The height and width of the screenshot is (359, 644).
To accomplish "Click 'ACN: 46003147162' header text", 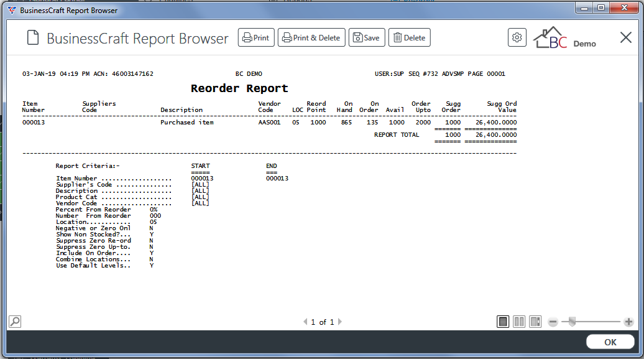I will tap(123, 74).
